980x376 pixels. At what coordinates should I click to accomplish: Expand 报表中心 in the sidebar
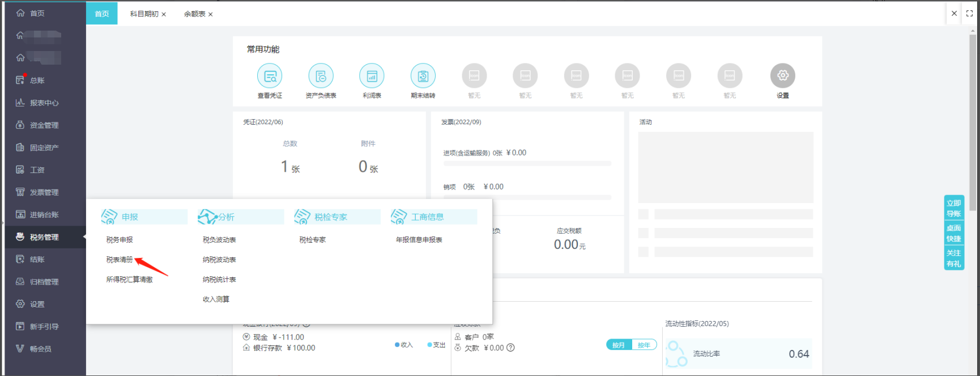[44, 103]
